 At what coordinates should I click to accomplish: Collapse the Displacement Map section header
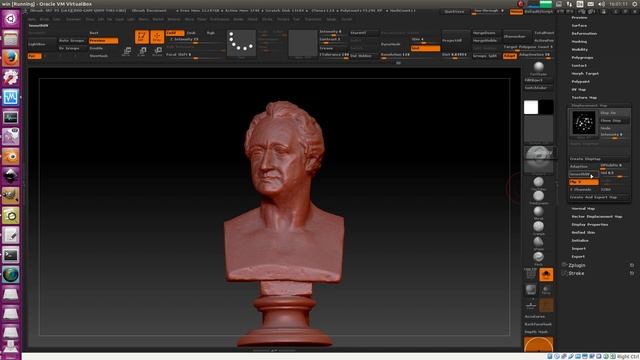pos(589,106)
